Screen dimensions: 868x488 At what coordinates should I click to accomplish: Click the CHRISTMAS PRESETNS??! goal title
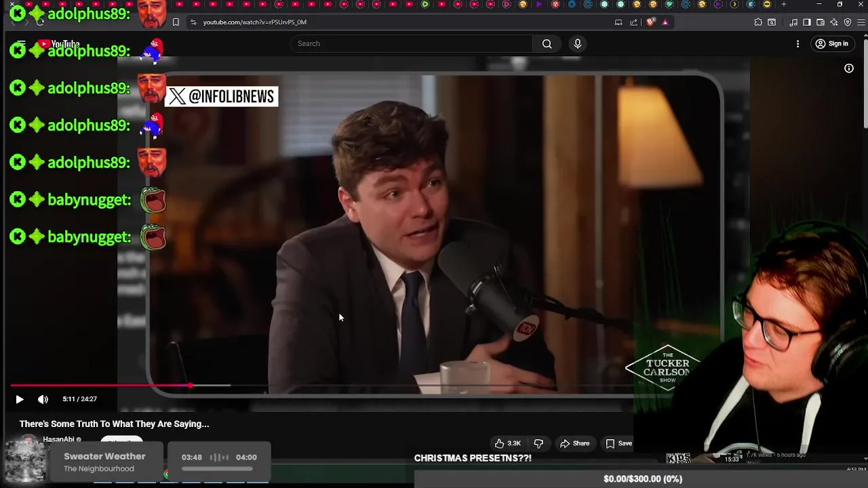click(473, 458)
